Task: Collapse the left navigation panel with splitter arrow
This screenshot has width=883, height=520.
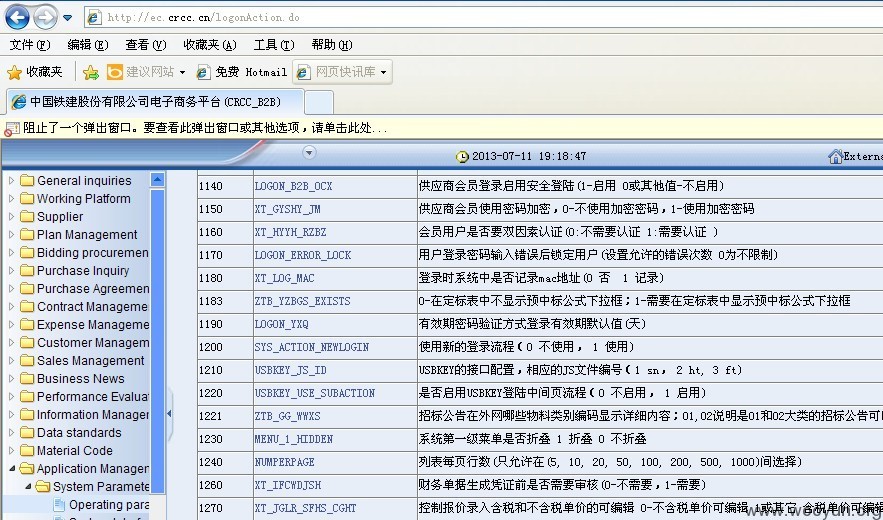Action: 169,414
